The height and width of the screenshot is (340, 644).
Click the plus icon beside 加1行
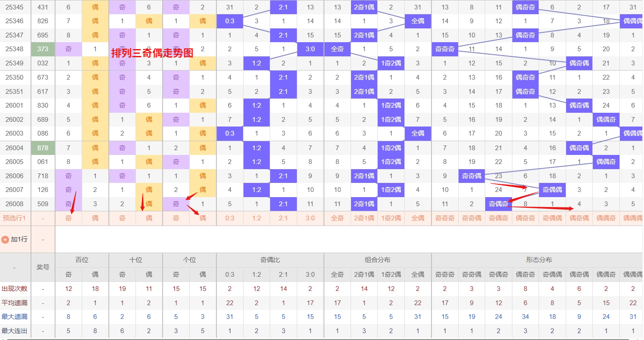[x=5, y=239]
